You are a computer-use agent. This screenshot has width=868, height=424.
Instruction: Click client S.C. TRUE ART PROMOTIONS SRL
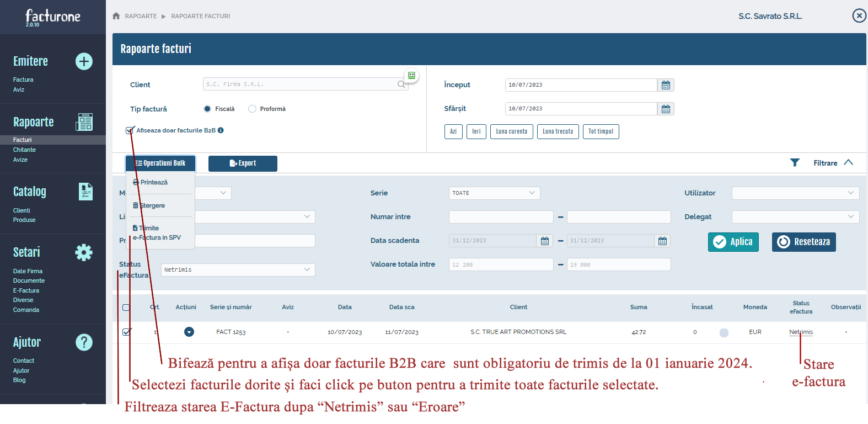tap(518, 332)
